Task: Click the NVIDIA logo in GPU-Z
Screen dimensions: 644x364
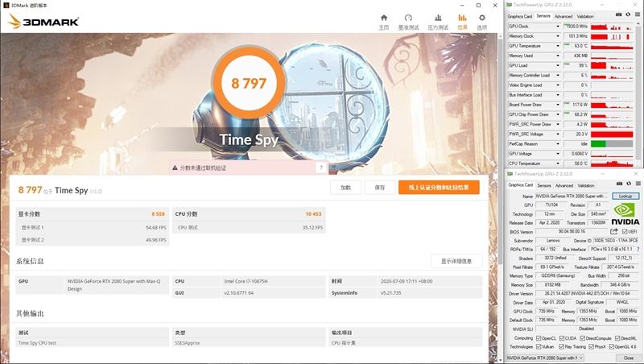Action: point(625,213)
